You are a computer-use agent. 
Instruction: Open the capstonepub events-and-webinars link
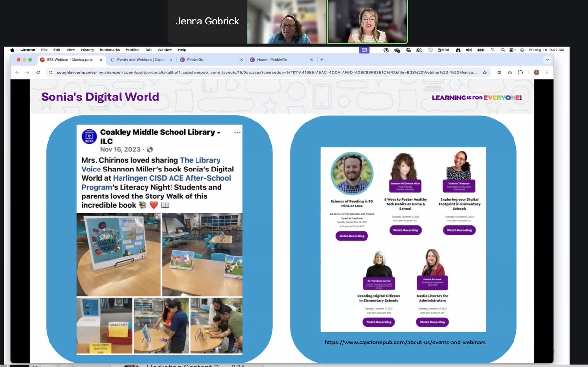click(x=405, y=342)
